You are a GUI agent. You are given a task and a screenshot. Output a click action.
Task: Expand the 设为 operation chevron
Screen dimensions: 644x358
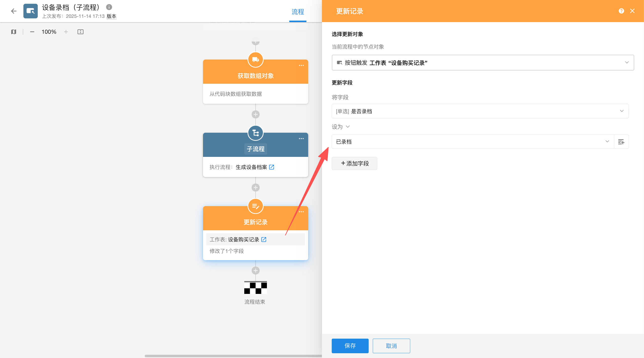(x=348, y=127)
